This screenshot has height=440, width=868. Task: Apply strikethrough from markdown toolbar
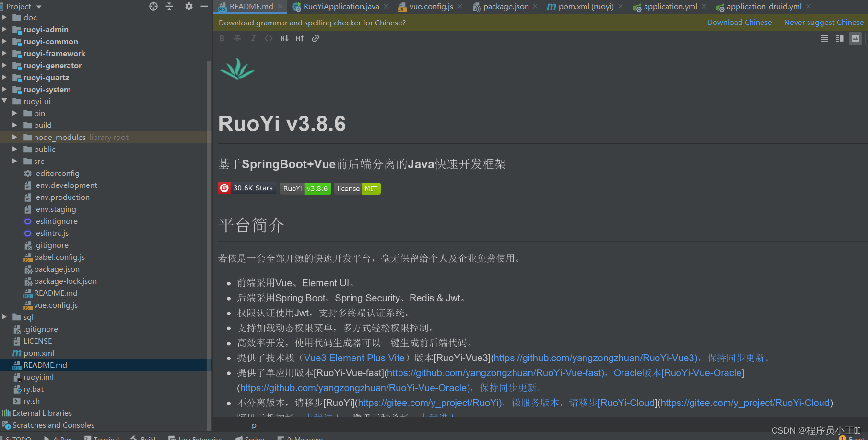(x=237, y=38)
